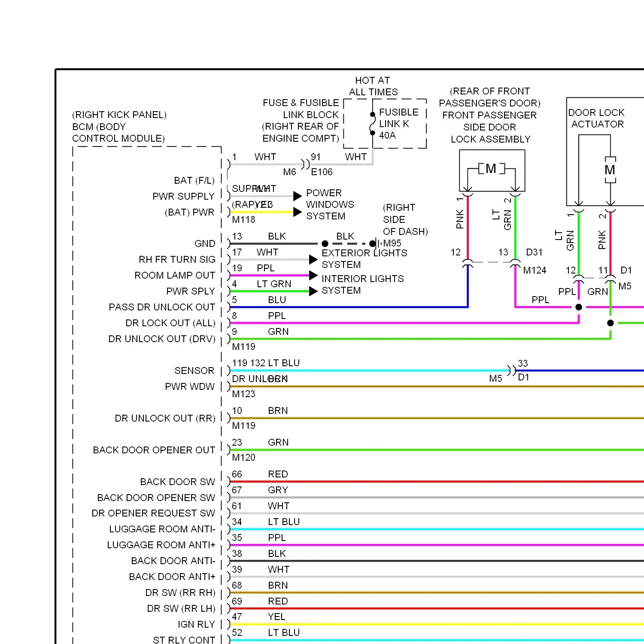Click the 'BACK DOOR OPENER SW' label
Screen dimensions: 644x644
[156, 498]
